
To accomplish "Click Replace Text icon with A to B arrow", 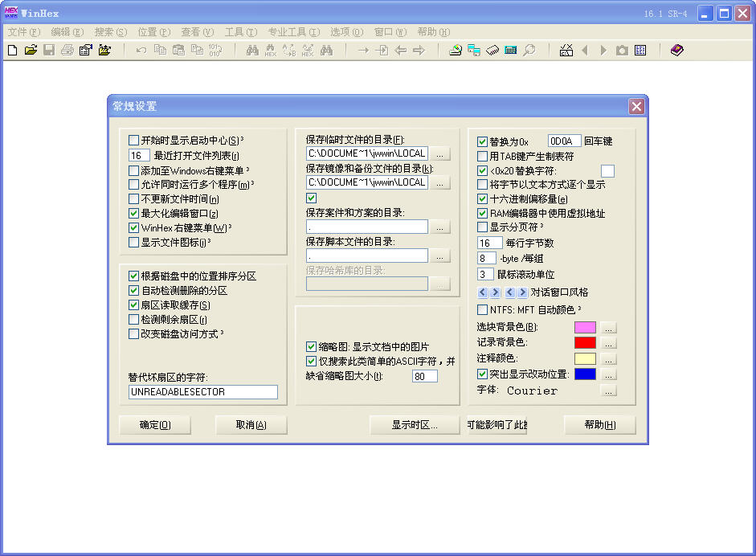I will point(289,50).
